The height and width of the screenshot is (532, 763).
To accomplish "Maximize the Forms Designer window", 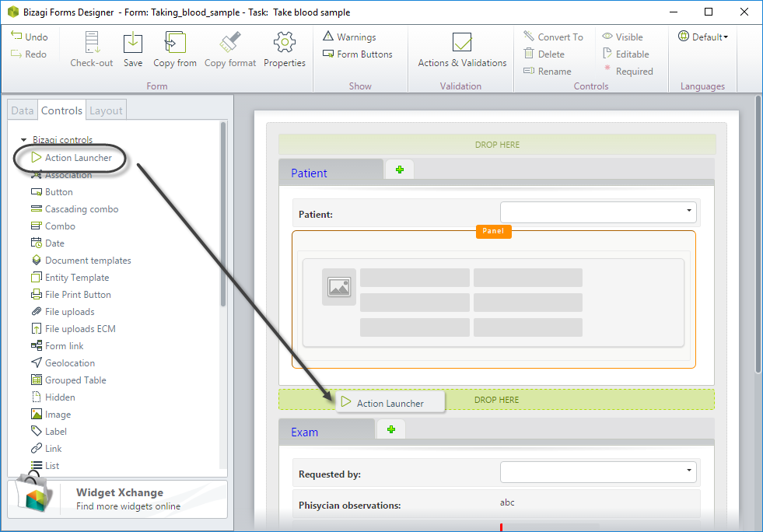I will 709,12.
